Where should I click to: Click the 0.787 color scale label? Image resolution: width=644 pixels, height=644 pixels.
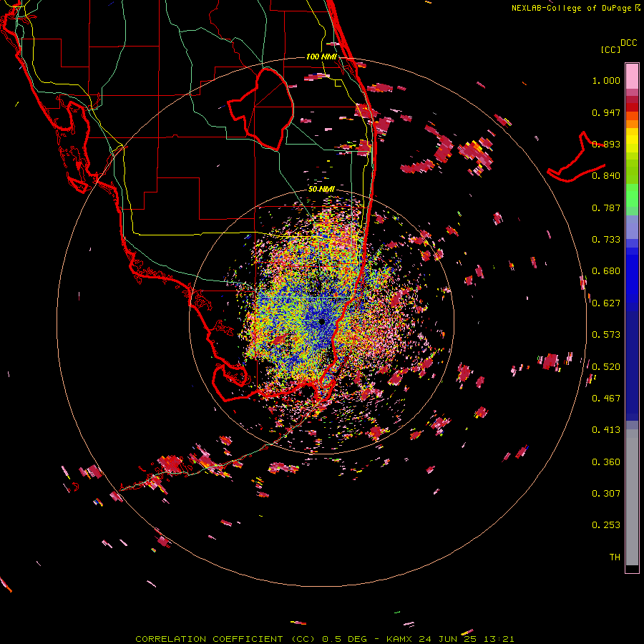click(606, 208)
